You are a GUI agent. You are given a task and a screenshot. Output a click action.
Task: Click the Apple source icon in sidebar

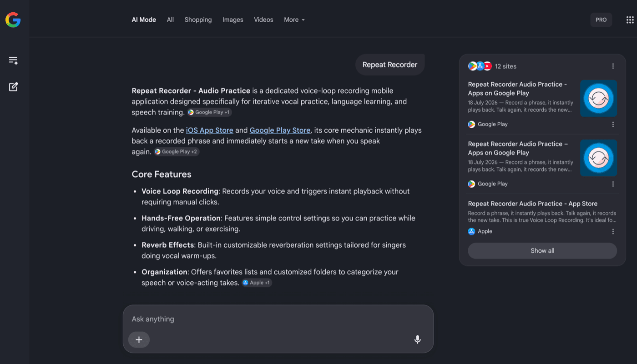pos(471,231)
